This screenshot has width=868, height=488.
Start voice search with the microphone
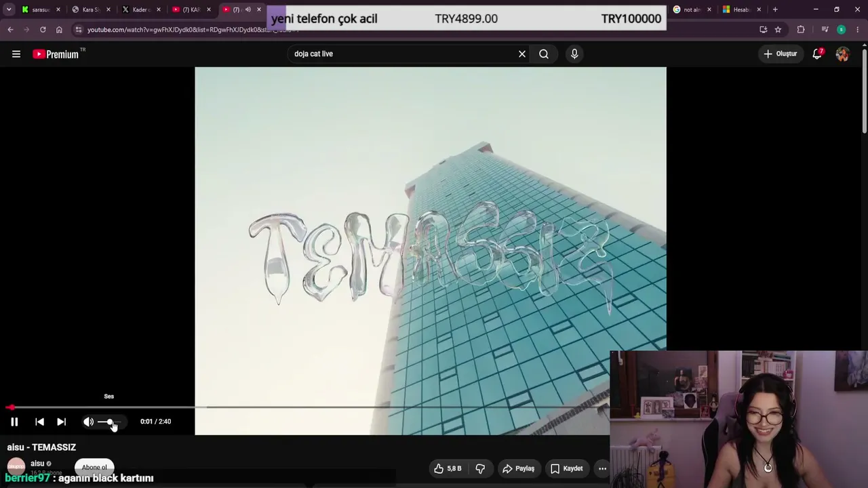pos(574,54)
